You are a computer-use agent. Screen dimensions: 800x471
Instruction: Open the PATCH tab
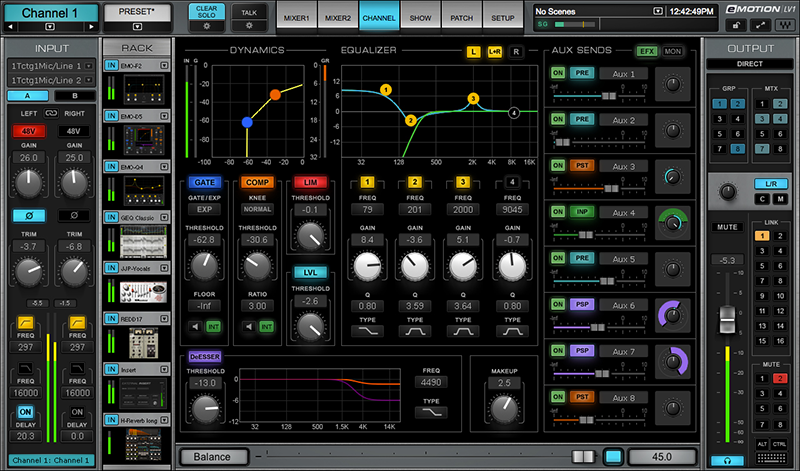tap(462, 18)
